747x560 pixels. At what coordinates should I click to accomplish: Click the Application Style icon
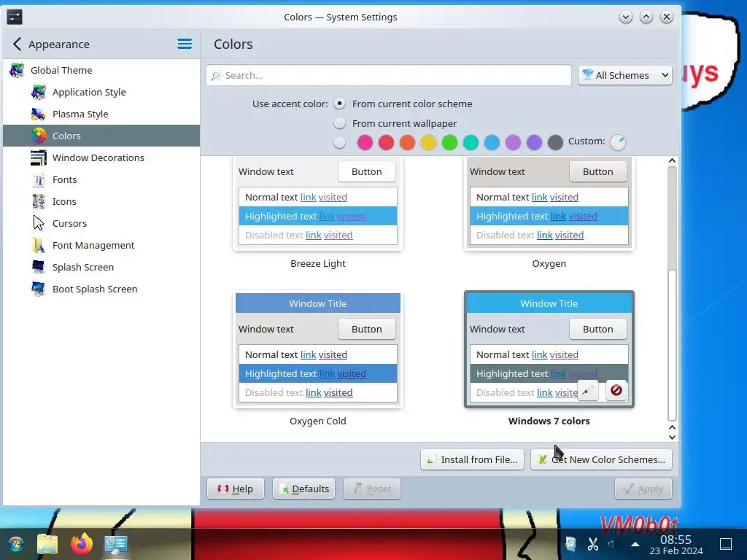tap(38, 92)
